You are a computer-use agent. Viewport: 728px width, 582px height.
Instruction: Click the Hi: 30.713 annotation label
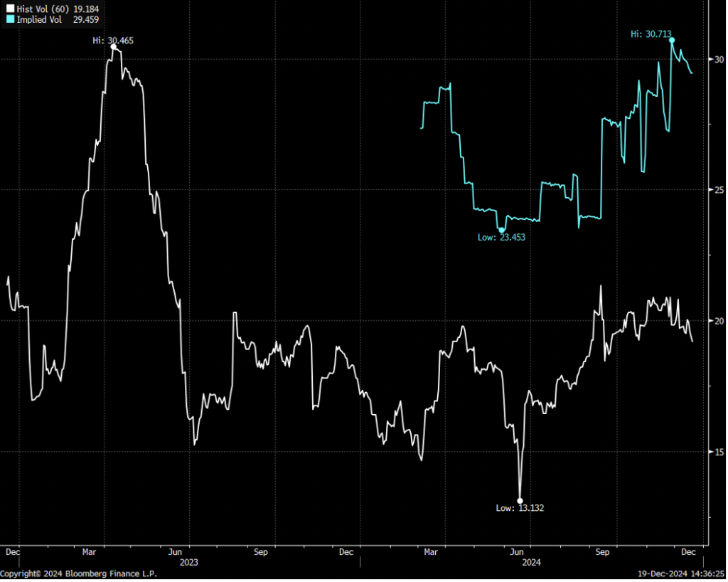(x=651, y=34)
